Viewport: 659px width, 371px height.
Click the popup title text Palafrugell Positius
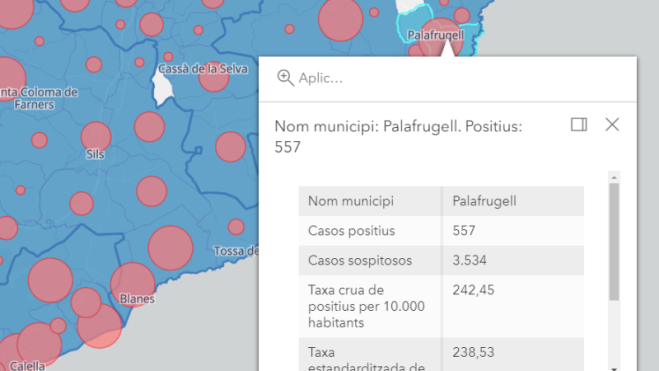click(398, 137)
